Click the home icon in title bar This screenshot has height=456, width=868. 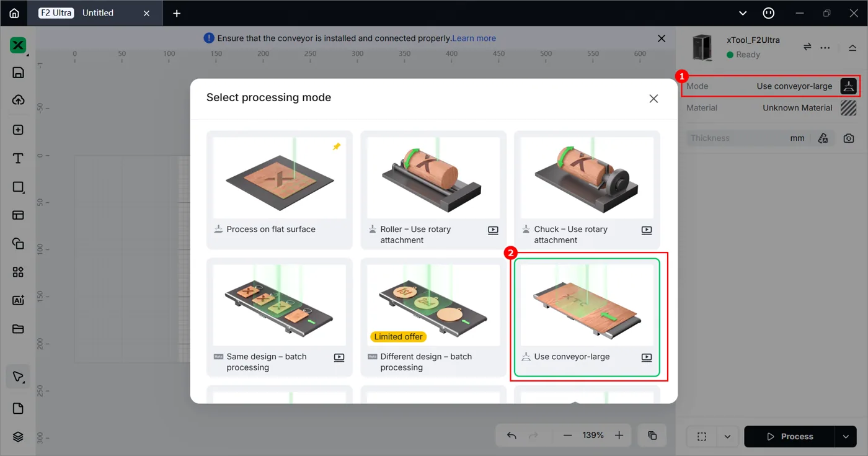[x=14, y=13]
